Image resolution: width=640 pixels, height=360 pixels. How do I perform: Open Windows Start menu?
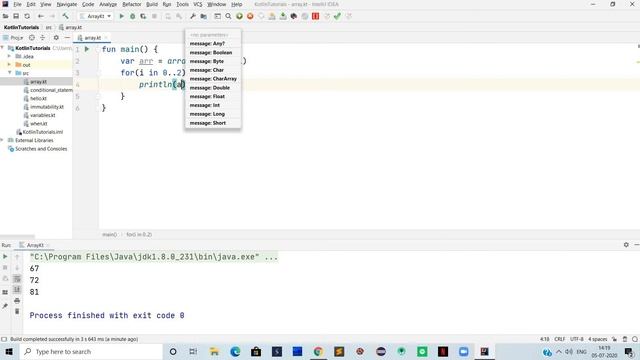(9, 351)
